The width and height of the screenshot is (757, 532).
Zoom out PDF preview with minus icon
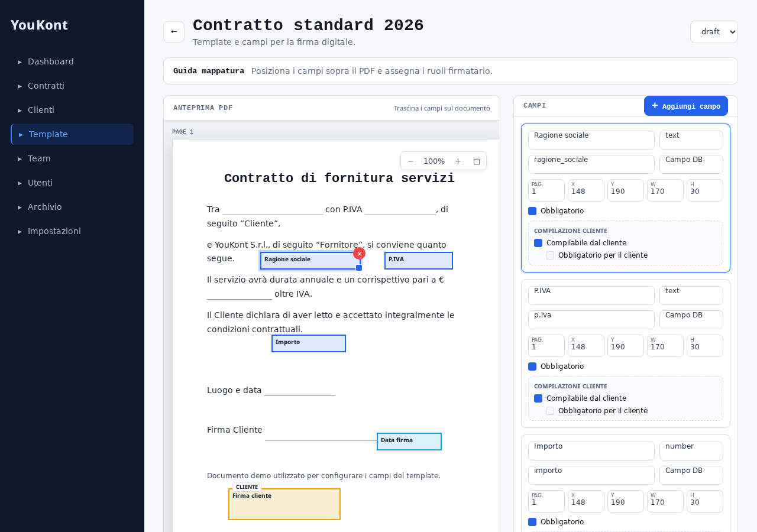click(x=410, y=161)
